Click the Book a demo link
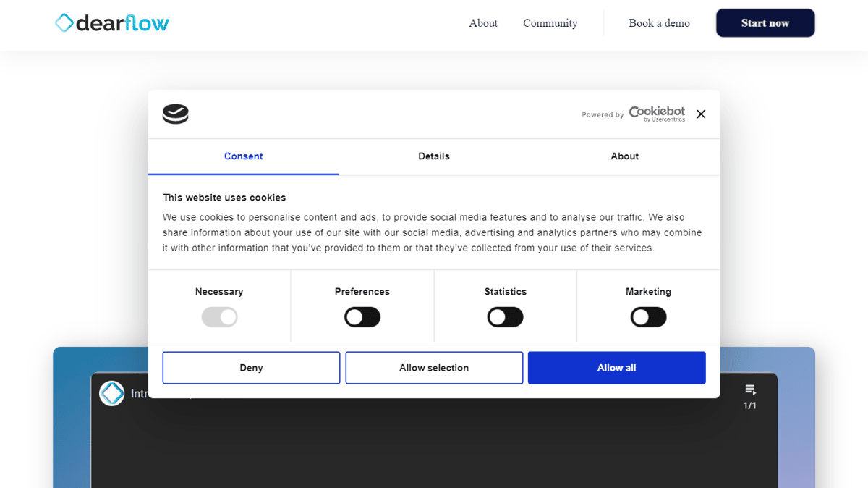Image resolution: width=868 pixels, height=488 pixels. pyautogui.click(x=659, y=23)
